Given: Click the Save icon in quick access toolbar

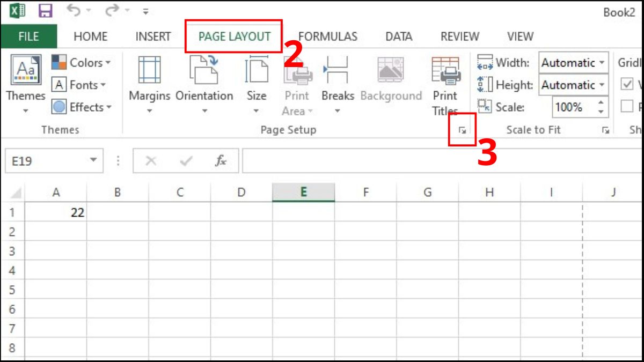Looking at the screenshot, I should pyautogui.click(x=46, y=11).
